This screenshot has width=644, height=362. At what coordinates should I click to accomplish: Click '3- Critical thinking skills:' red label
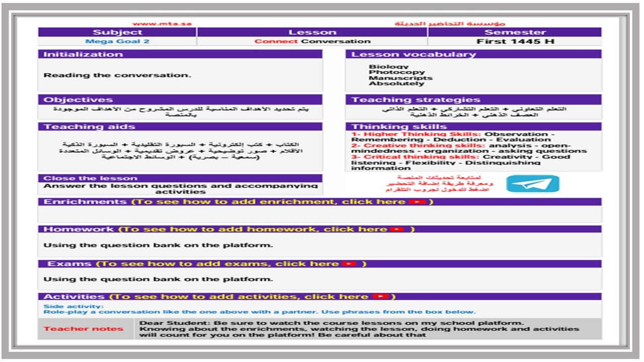coord(416,157)
